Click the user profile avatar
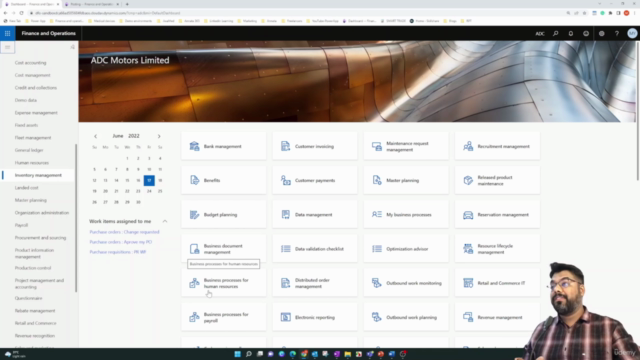The width and height of the screenshot is (640, 360). (x=632, y=33)
